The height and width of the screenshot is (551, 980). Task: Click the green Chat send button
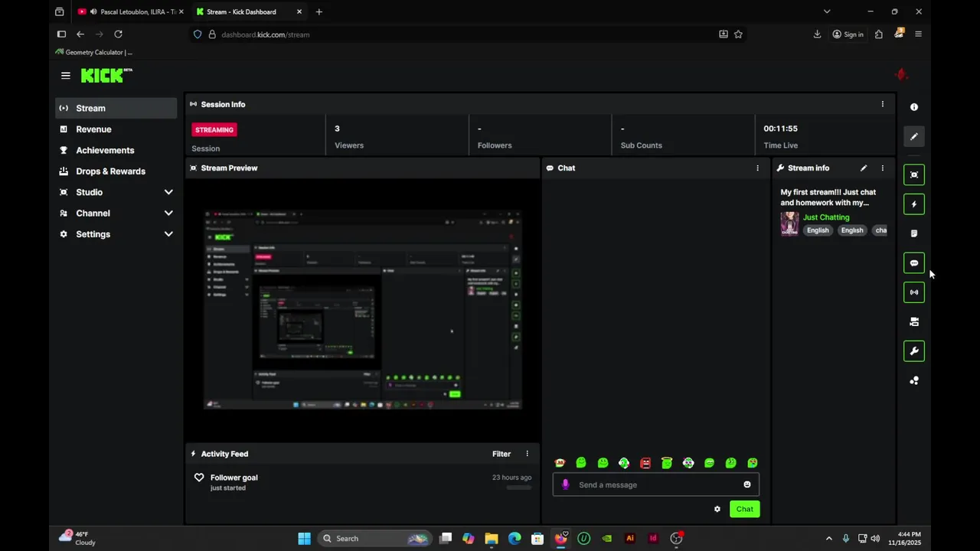click(744, 509)
